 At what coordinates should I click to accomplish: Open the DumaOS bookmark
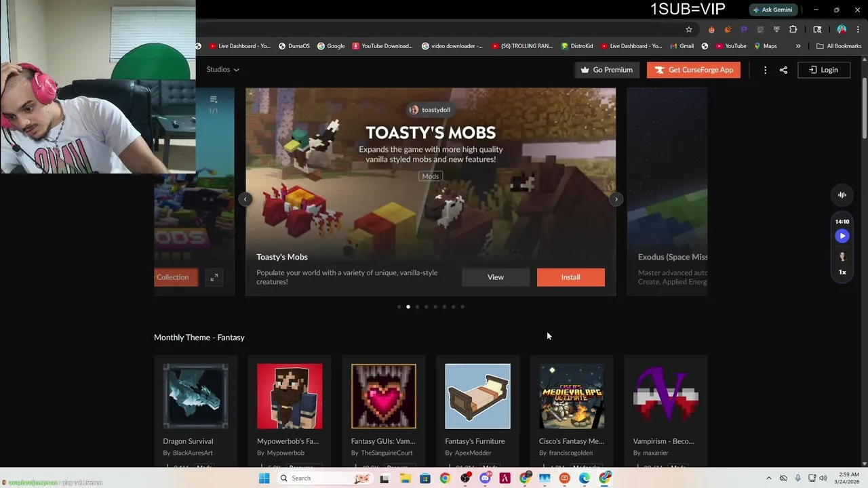(294, 46)
